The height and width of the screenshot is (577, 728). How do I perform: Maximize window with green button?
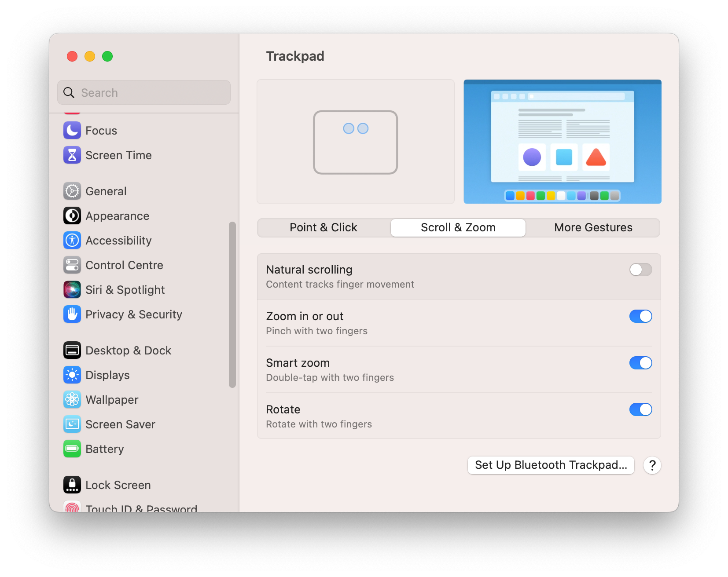point(107,56)
